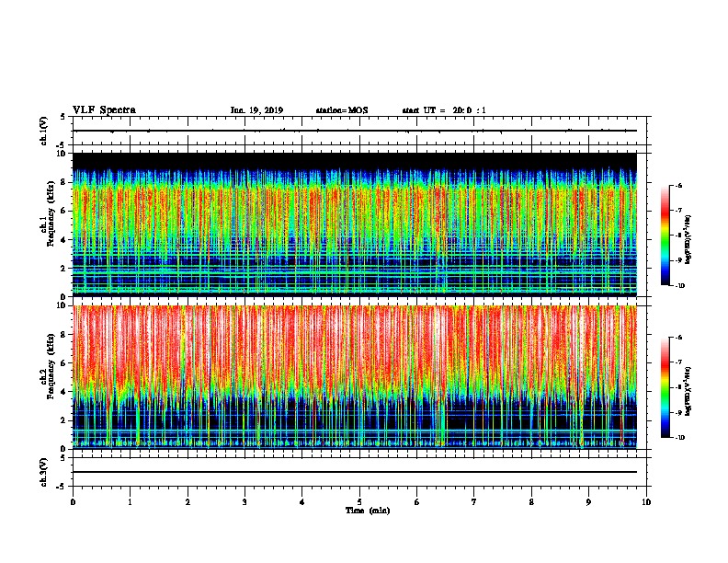
Task: Click the "4" kHz tick of ch.1 spectrogram
Action: (63, 240)
